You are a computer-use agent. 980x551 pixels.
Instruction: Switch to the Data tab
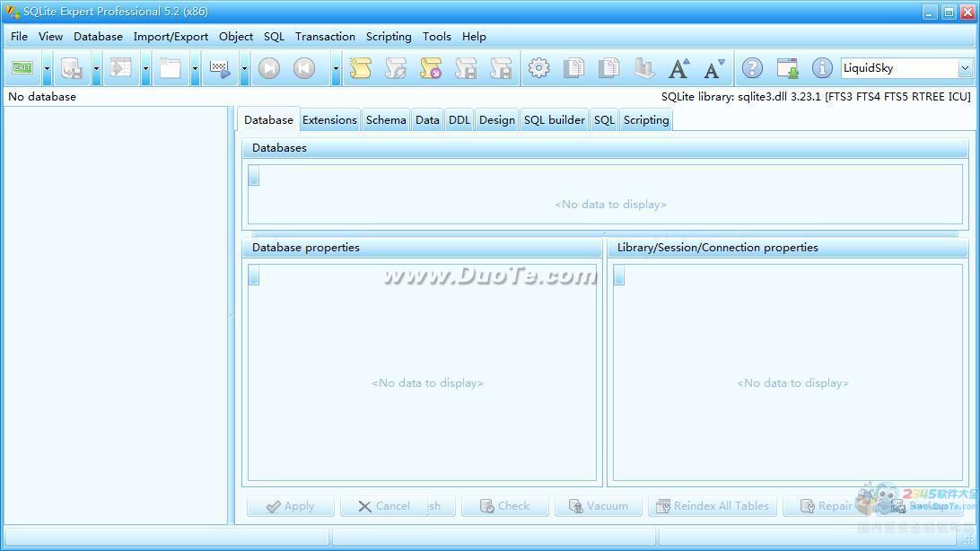click(427, 120)
